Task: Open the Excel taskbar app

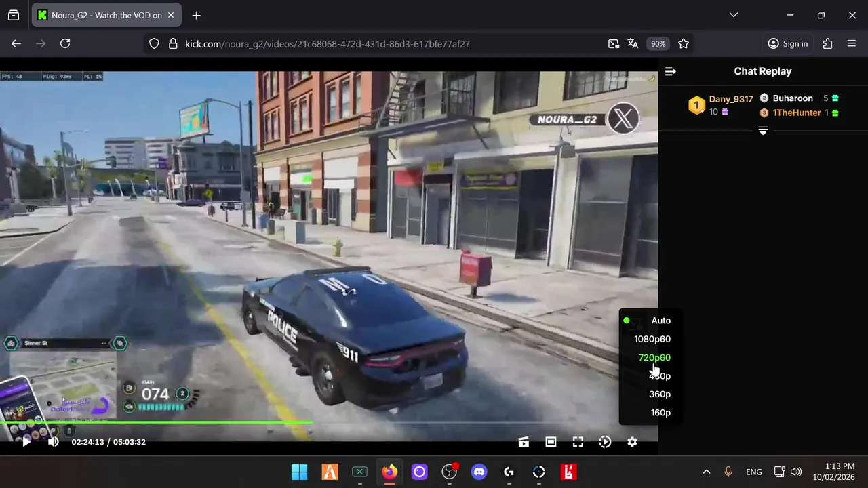Action: [359, 472]
